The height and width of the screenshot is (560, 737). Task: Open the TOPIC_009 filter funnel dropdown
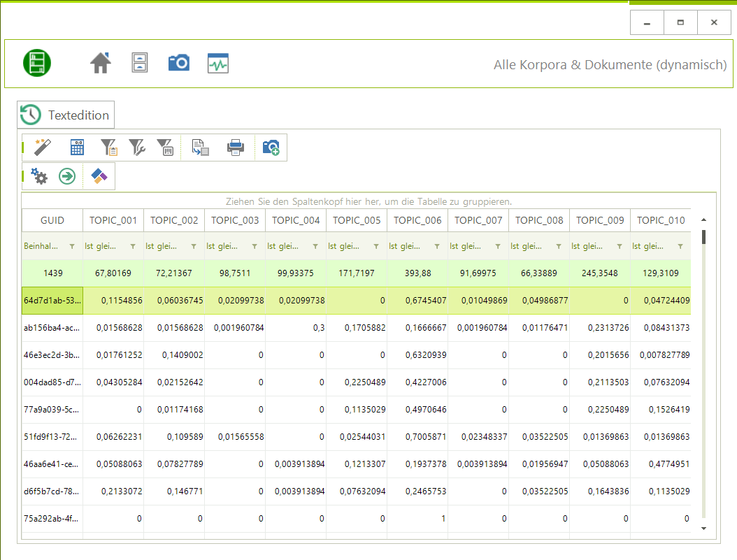point(620,246)
